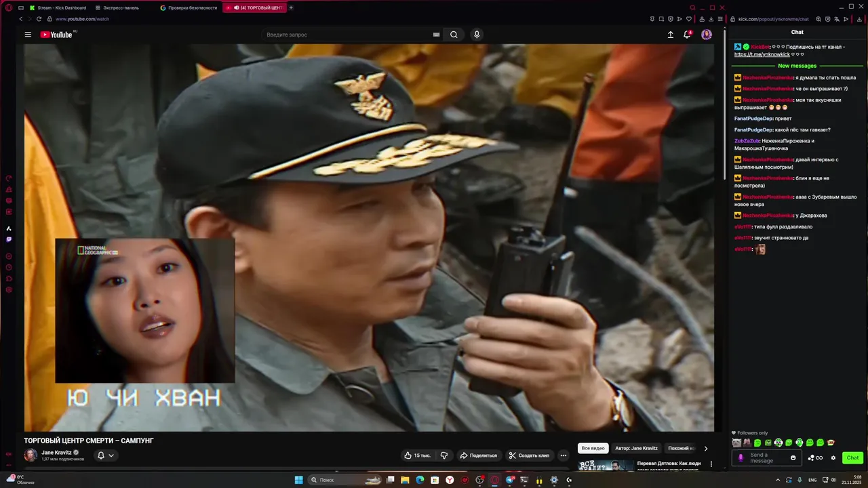The image size is (868, 488).
Task: Open the YouTube hamburger guide menu
Action: pyautogui.click(x=28, y=35)
